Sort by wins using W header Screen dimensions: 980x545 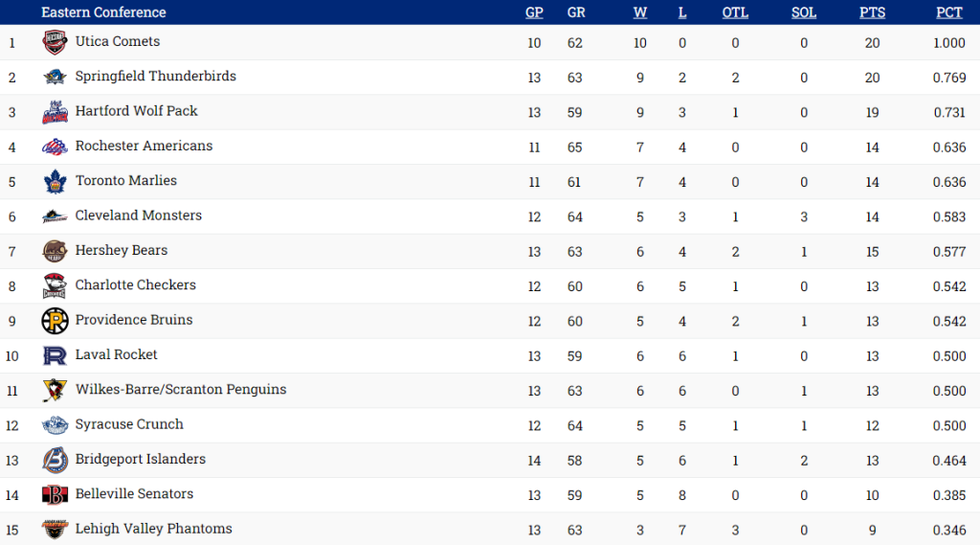[639, 12]
